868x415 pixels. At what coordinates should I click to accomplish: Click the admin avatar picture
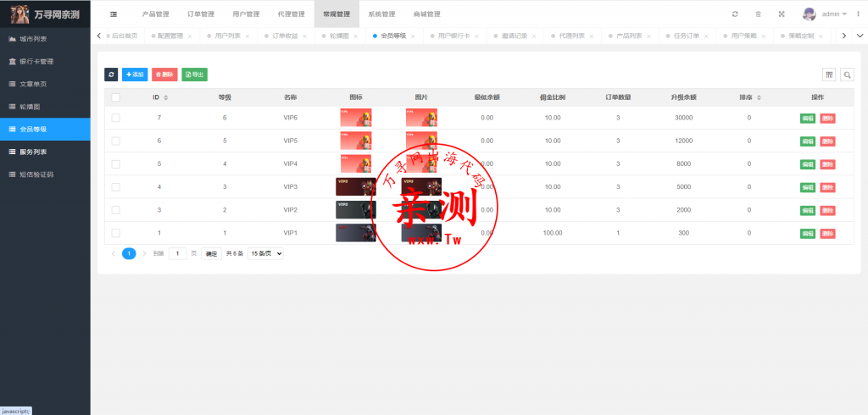[x=810, y=14]
